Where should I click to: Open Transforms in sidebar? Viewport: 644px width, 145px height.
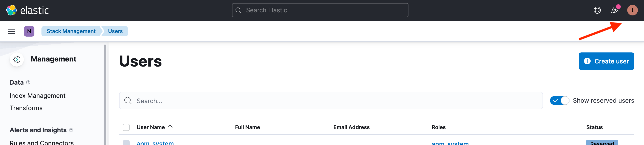tap(26, 108)
